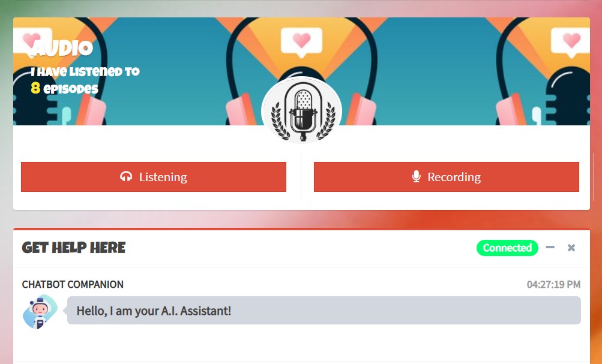Click the heart bubble behind Audio title
Viewport: 602px width, 364px height.
click(x=32, y=41)
